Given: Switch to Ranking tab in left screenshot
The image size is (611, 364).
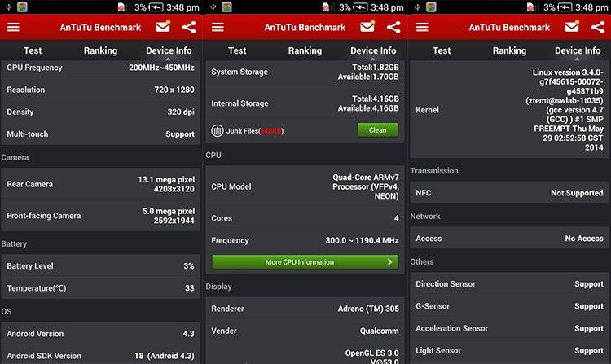Looking at the screenshot, I should (100, 50).
